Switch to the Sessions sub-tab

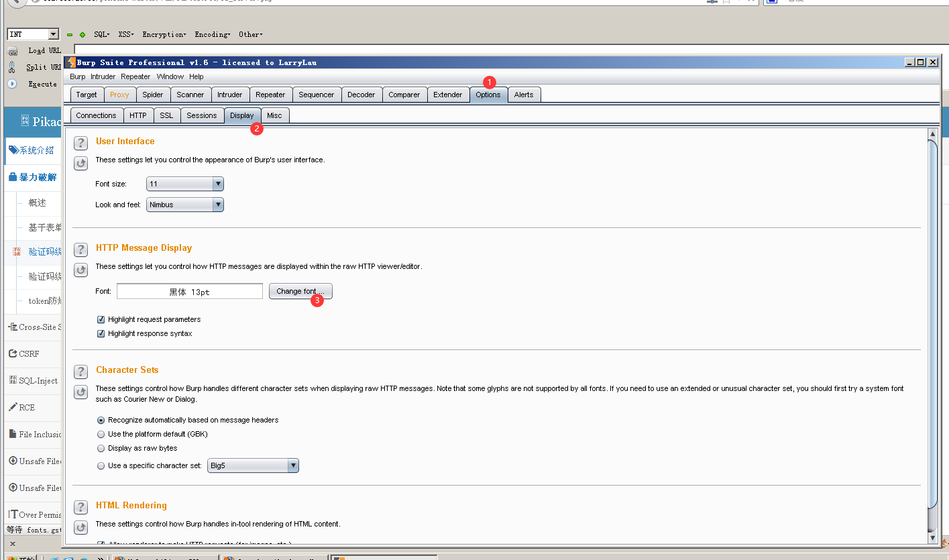(202, 115)
